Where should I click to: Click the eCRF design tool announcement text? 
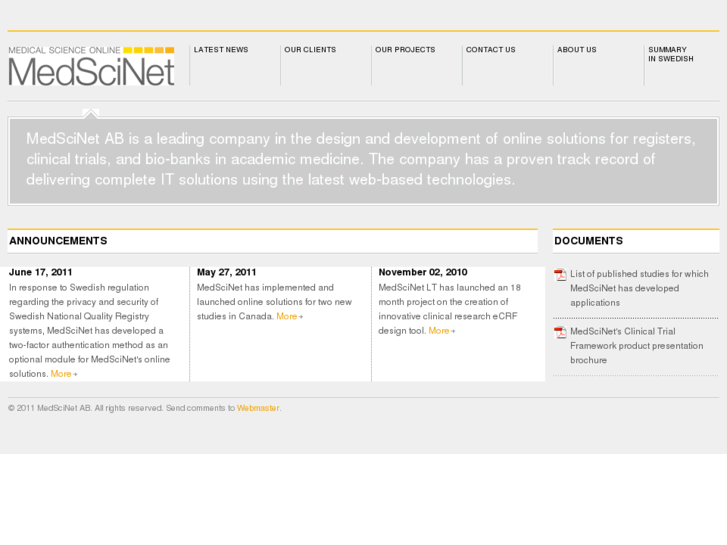449,309
